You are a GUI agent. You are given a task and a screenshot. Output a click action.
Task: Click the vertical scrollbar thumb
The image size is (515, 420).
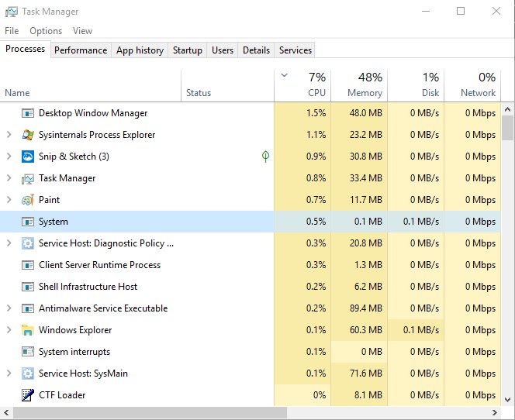507,129
